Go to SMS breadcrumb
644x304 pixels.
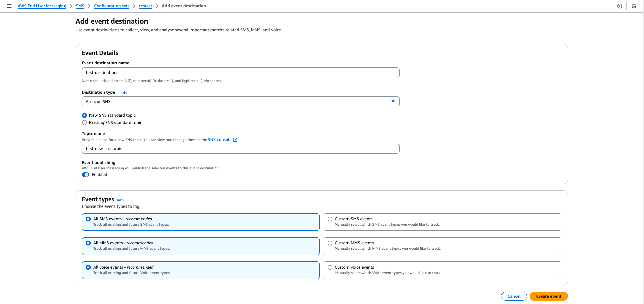[80, 6]
